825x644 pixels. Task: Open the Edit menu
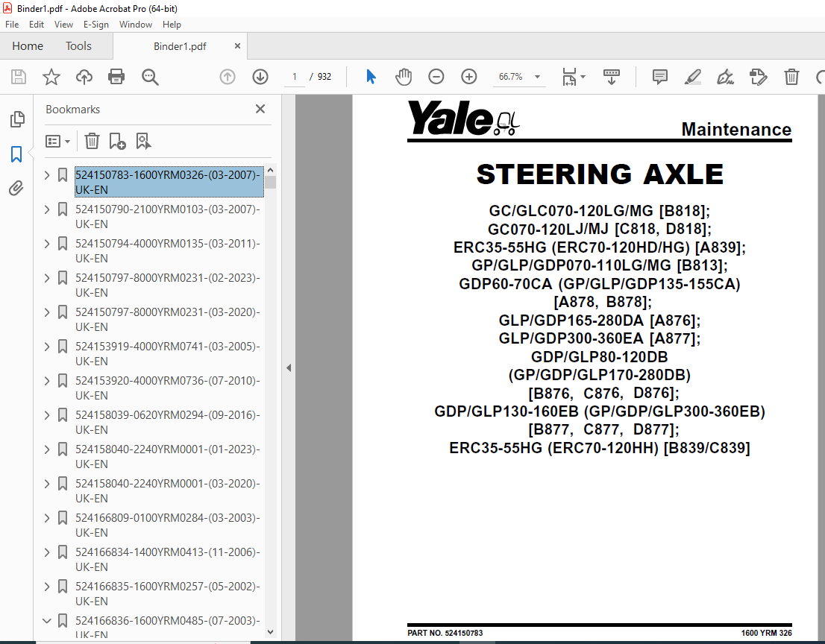[37, 24]
